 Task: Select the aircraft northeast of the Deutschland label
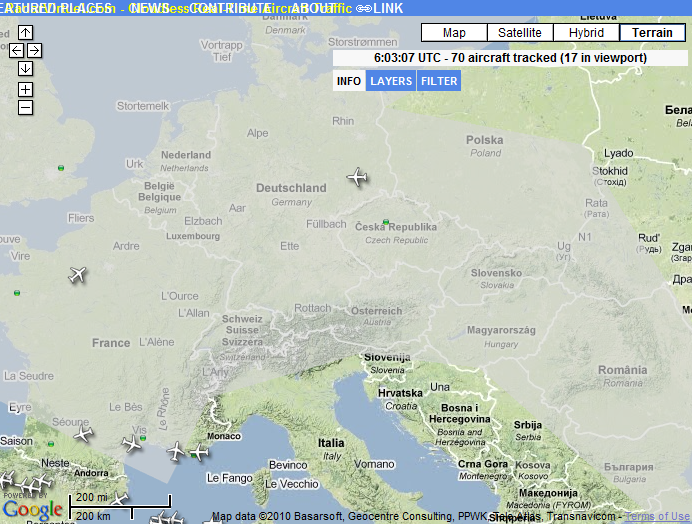click(357, 177)
